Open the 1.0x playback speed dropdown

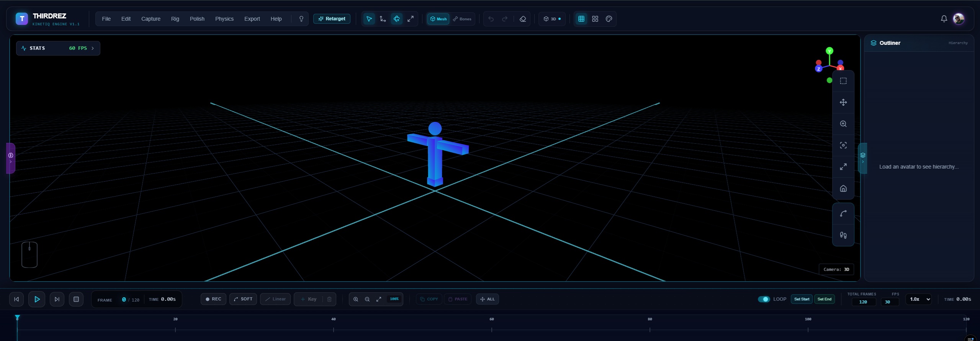click(x=918, y=299)
